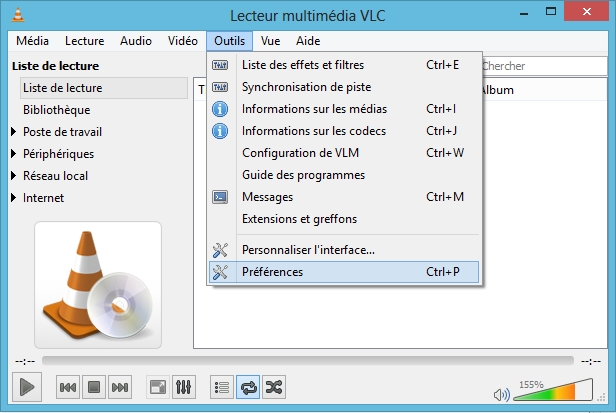Click the elapsed time label
The width and height of the screenshot is (616, 413).
(x=25, y=361)
